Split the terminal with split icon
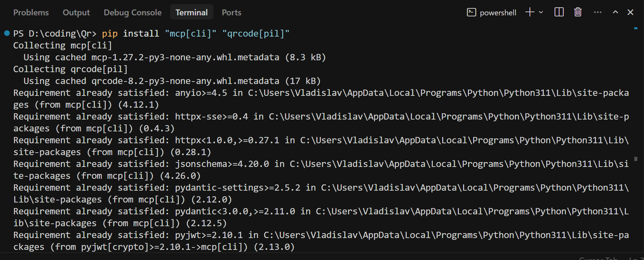 pyautogui.click(x=559, y=12)
